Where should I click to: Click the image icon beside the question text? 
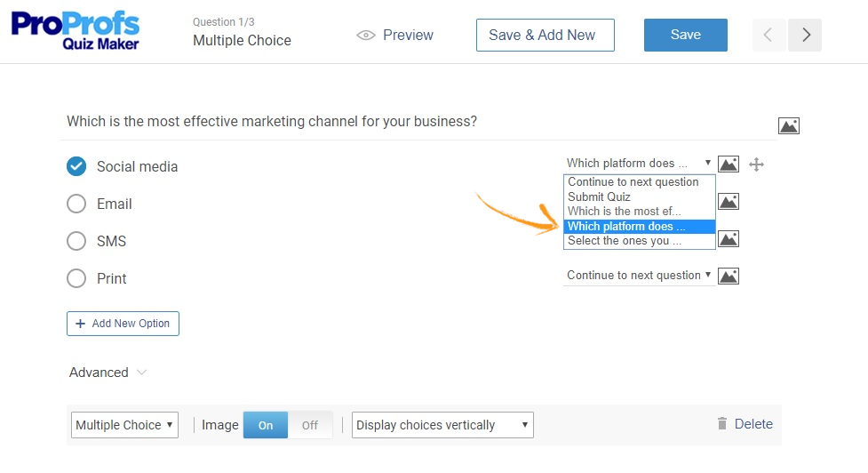pos(788,125)
